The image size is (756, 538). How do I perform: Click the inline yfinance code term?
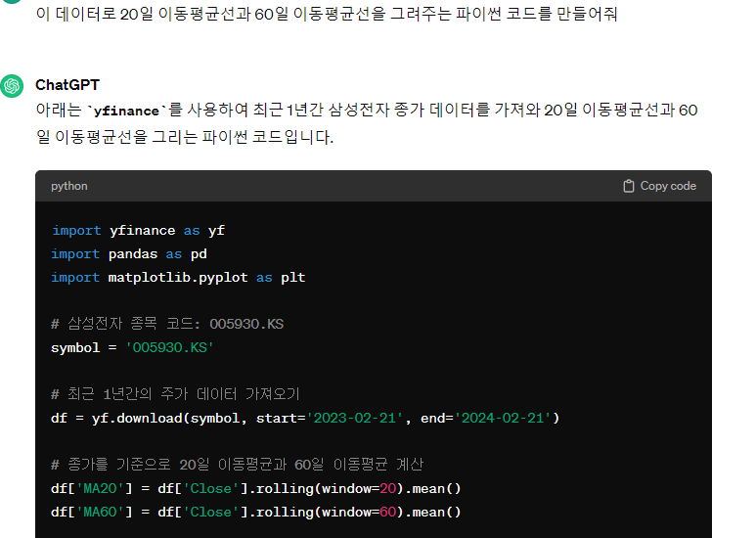(x=126, y=111)
